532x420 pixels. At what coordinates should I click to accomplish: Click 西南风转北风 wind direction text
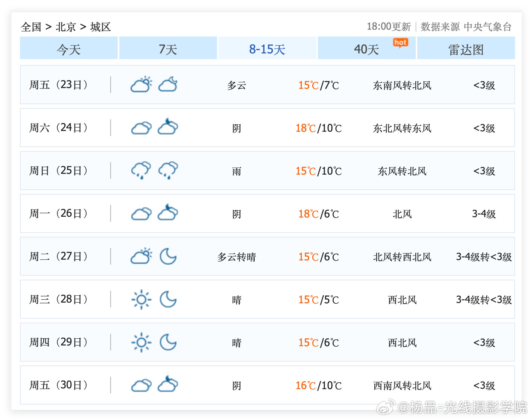point(402,386)
